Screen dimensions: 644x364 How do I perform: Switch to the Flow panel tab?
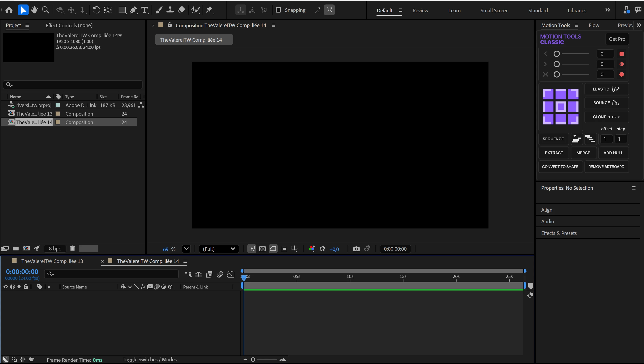pyautogui.click(x=594, y=25)
